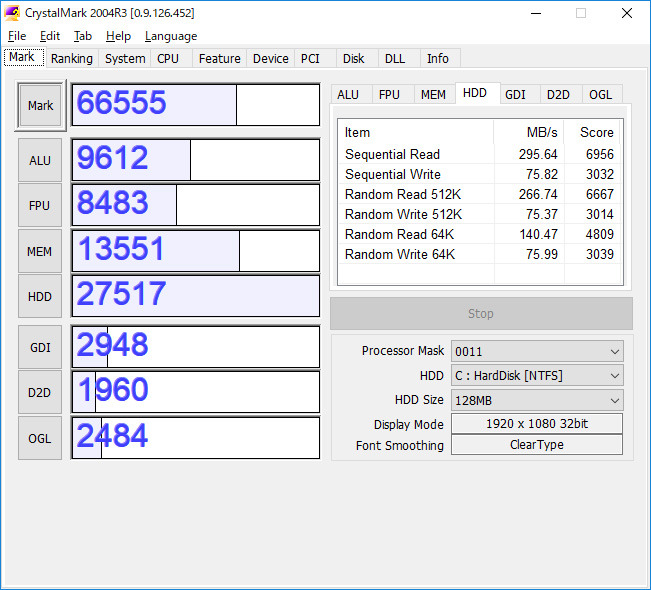Open the Tab menu
This screenshot has width=651, height=590.
click(83, 36)
